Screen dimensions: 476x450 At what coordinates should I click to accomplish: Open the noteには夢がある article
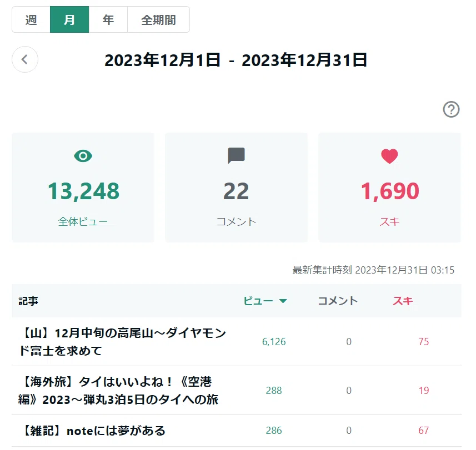point(92,431)
